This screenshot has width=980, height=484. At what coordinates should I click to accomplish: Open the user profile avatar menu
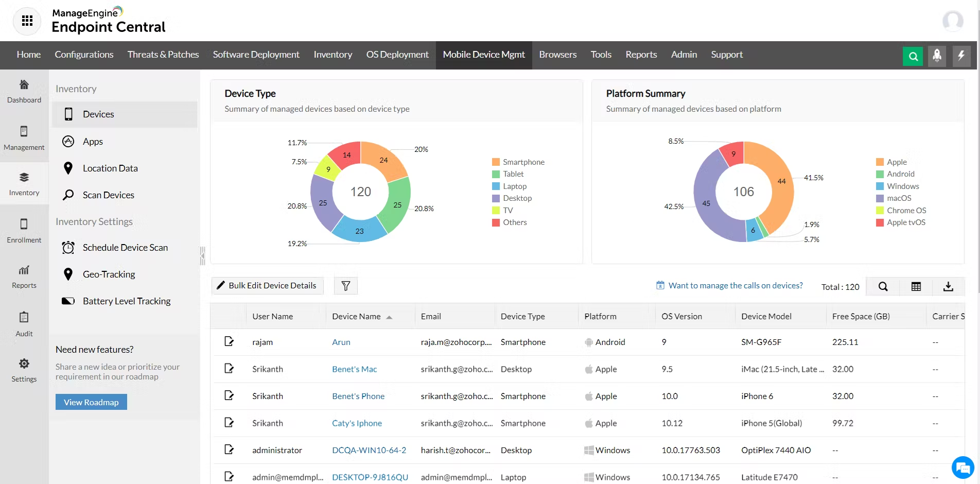(953, 21)
